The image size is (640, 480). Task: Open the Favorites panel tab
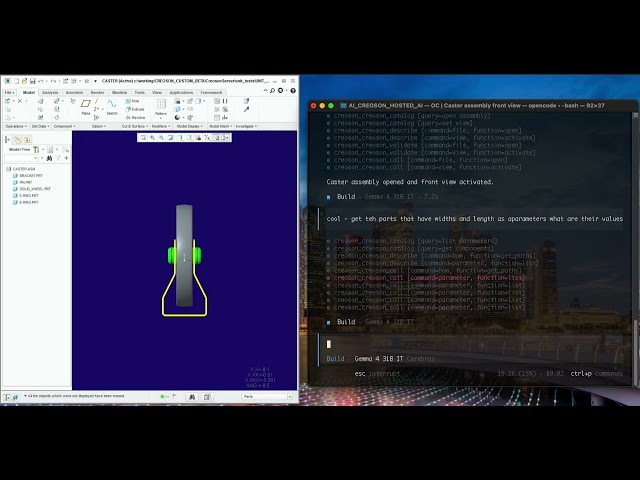[27, 140]
